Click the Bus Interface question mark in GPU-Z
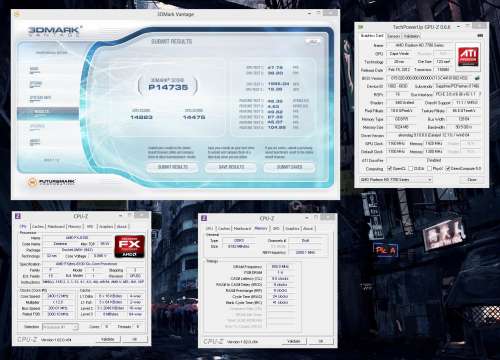 pyautogui.click(x=480, y=94)
